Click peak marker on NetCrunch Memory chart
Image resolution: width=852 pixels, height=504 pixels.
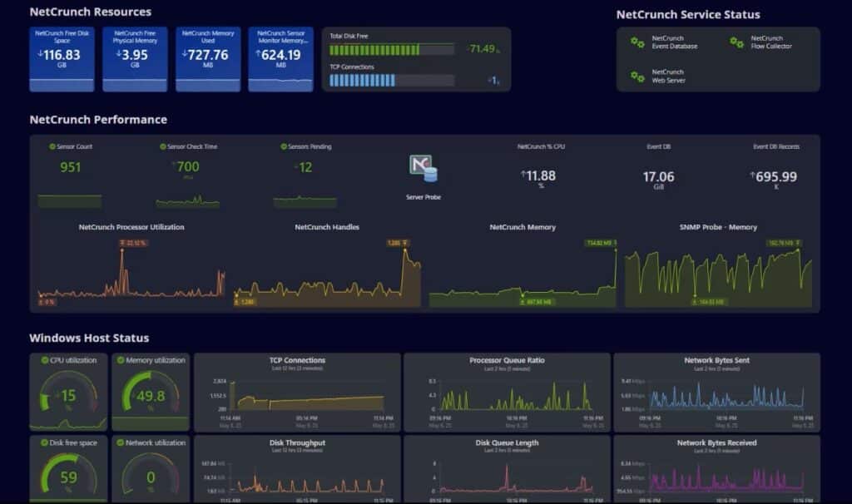pos(601,243)
